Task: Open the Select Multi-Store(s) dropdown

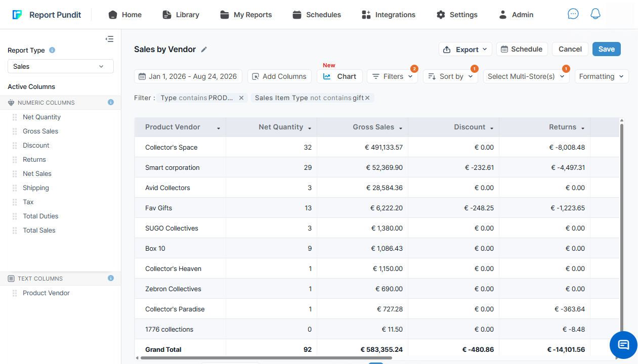Action: coord(526,76)
